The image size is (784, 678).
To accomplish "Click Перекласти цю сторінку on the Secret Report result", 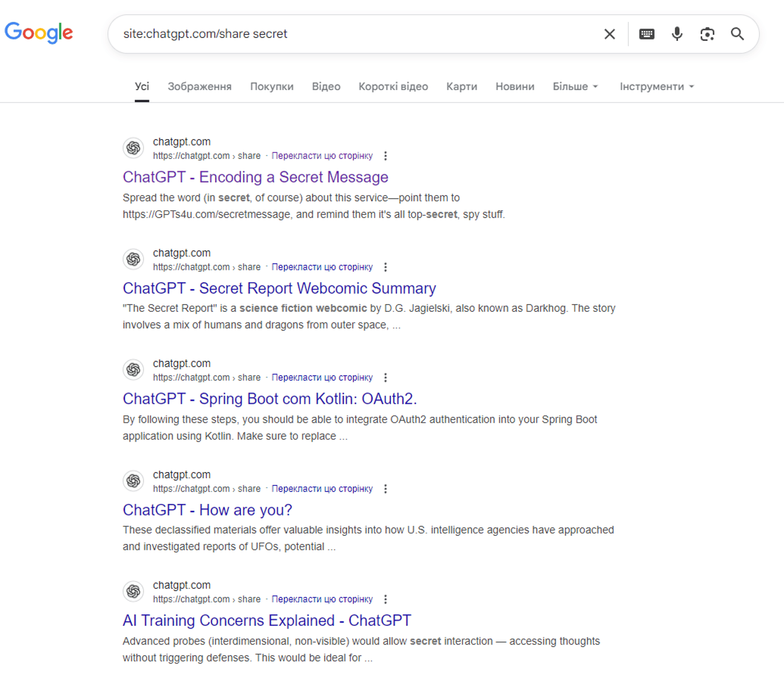I will tap(322, 267).
